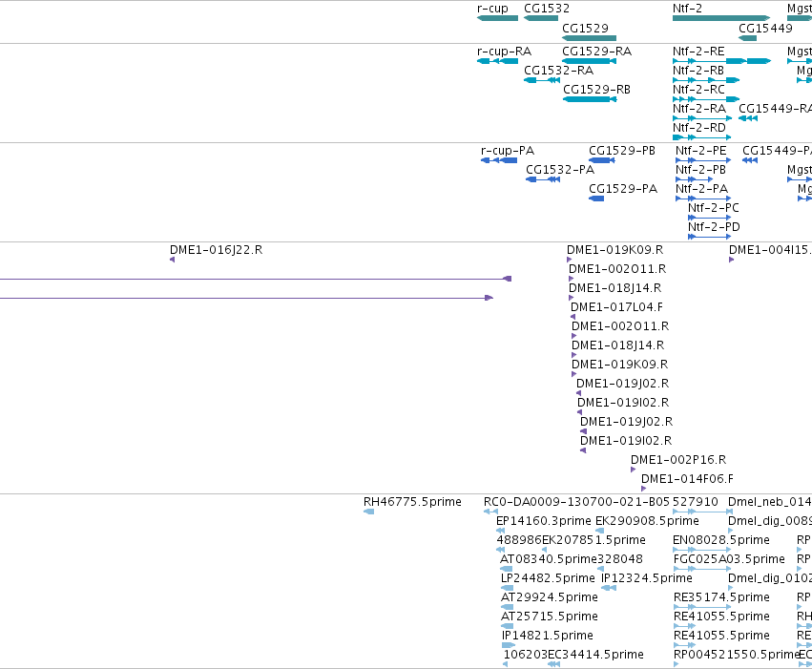Click the Ntf-2-RD transcript
This screenshot has height=669, width=812.
point(701,137)
